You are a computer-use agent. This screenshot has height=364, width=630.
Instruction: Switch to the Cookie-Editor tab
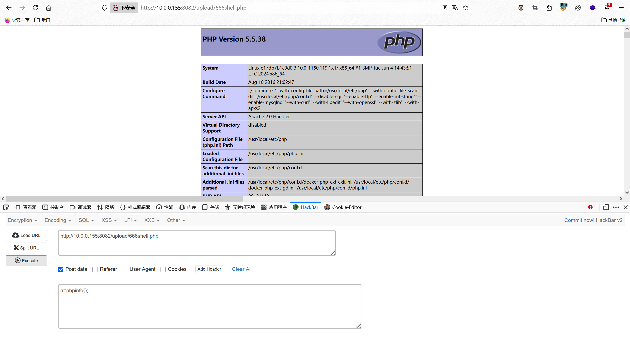point(343,207)
